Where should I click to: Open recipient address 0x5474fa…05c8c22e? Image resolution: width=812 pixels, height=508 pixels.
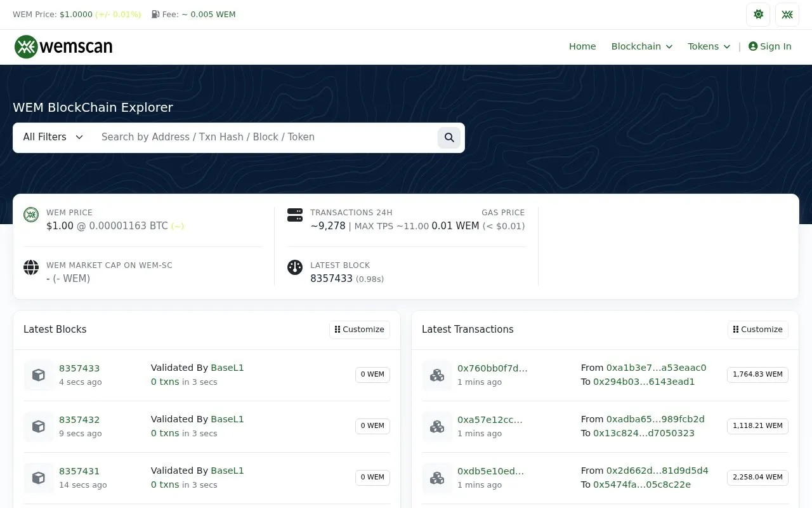coord(642,485)
